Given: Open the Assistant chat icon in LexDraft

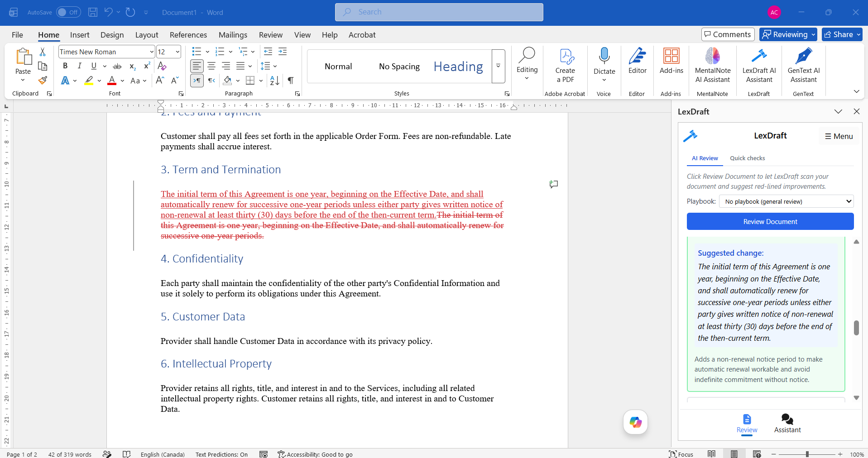Looking at the screenshot, I should tap(787, 424).
